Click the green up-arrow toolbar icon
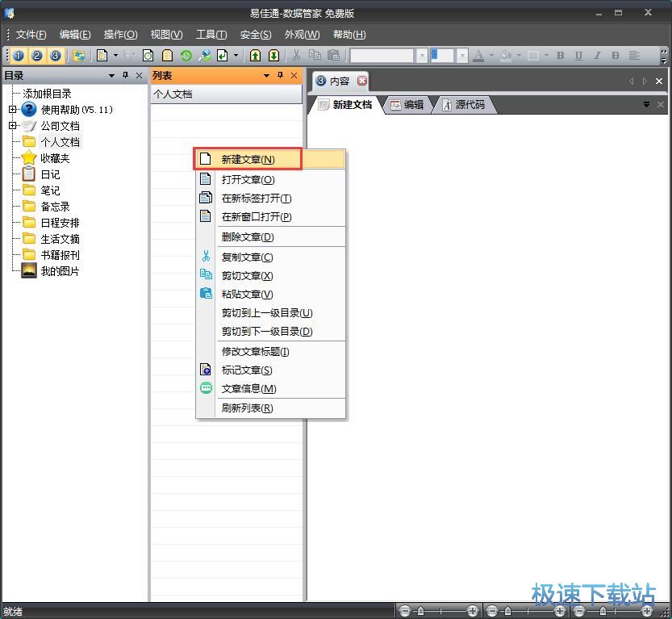The width and height of the screenshot is (672, 619). pyautogui.click(x=255, y=56)
